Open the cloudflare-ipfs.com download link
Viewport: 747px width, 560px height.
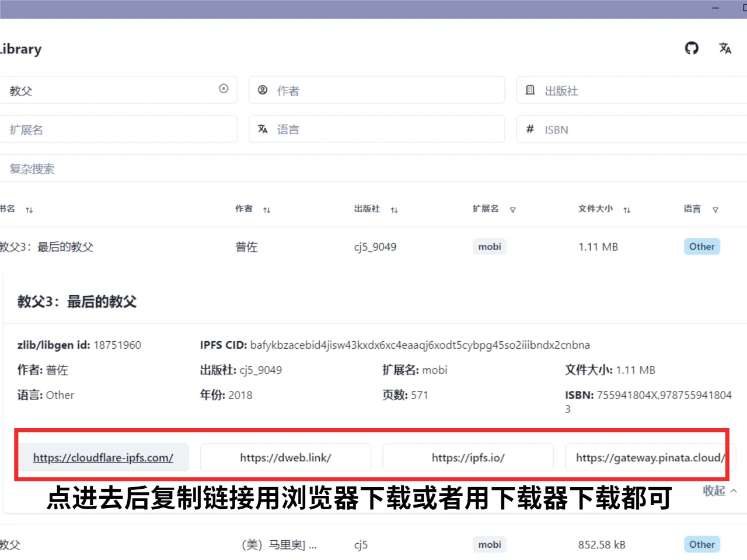[103, 457]
